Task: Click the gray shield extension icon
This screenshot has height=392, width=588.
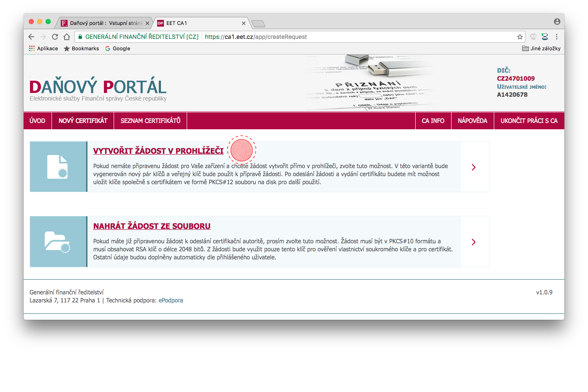Action: (x=533, y=37)
